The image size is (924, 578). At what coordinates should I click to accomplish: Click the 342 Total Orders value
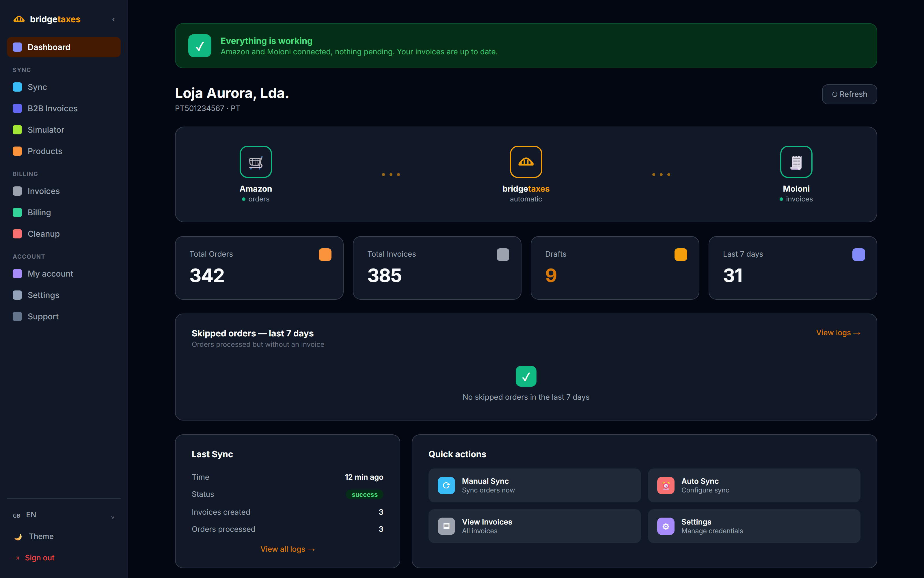[x=207, y=275]
